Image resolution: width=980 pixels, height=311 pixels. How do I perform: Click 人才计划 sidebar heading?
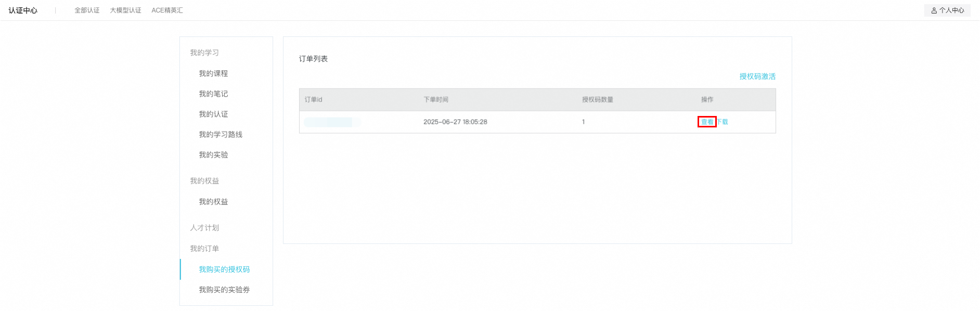tap(204, 228)
